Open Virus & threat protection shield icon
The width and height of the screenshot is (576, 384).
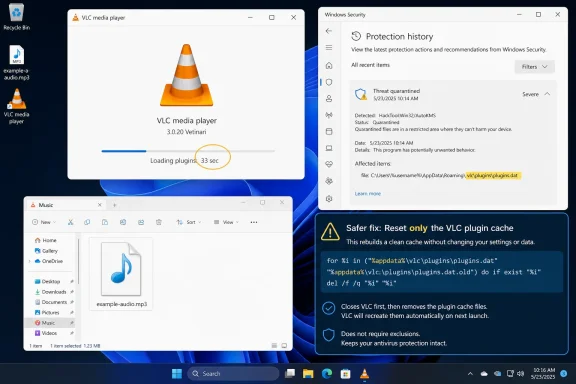(329, 82)
